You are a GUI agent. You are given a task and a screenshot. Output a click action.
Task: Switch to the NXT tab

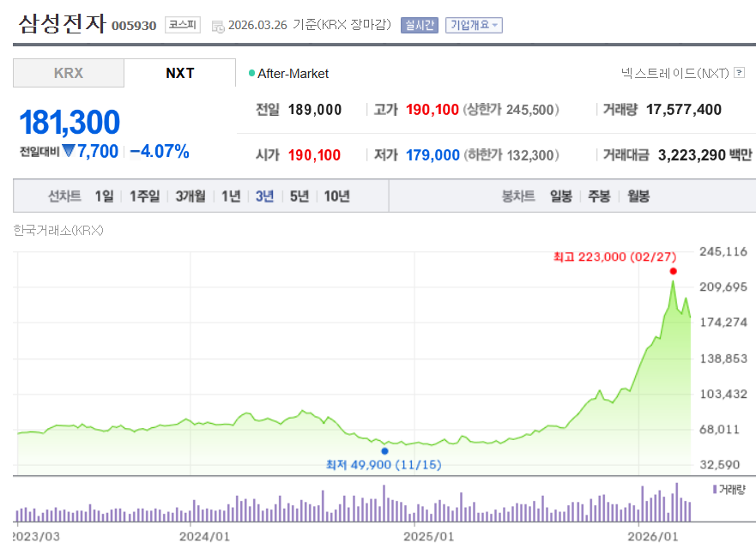[x=180, y=73]
